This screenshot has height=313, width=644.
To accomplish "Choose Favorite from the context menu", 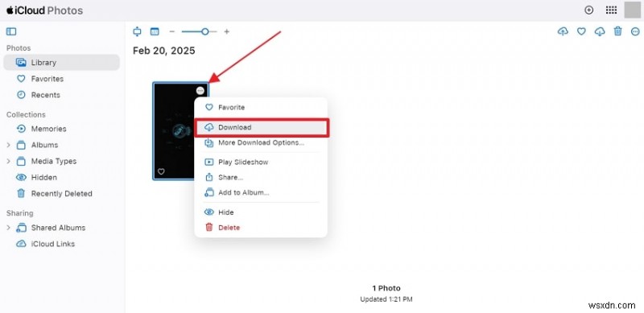I will click(261, 107).
